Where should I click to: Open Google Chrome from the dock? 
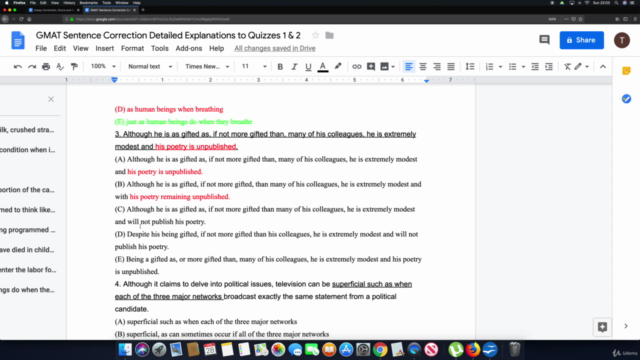point(380,350)
